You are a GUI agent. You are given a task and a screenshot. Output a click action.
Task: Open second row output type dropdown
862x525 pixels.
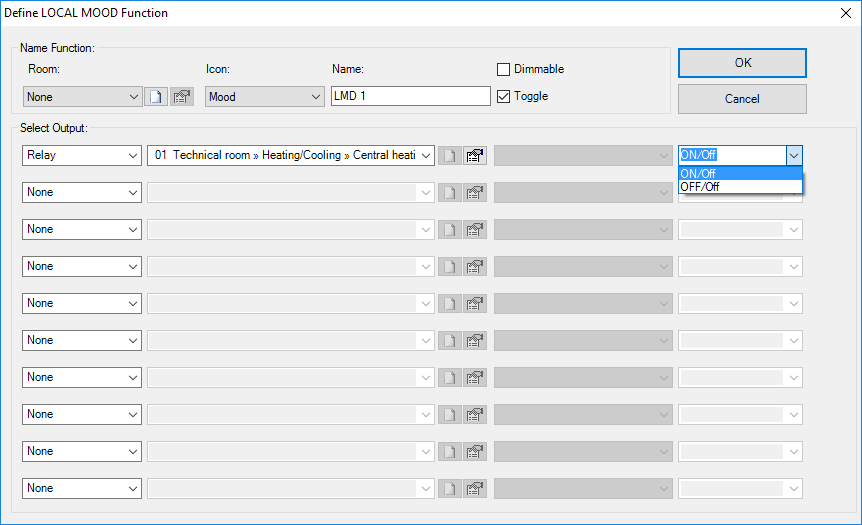point(83,193)
